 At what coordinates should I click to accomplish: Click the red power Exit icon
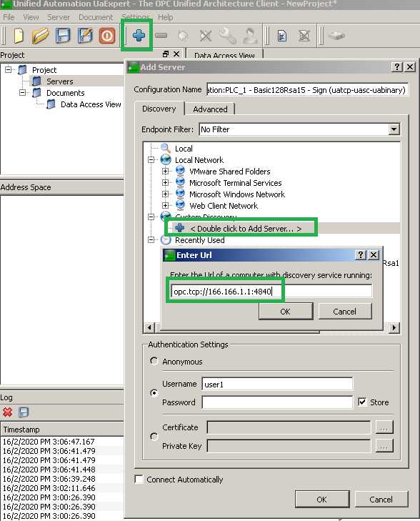[107, 36]
